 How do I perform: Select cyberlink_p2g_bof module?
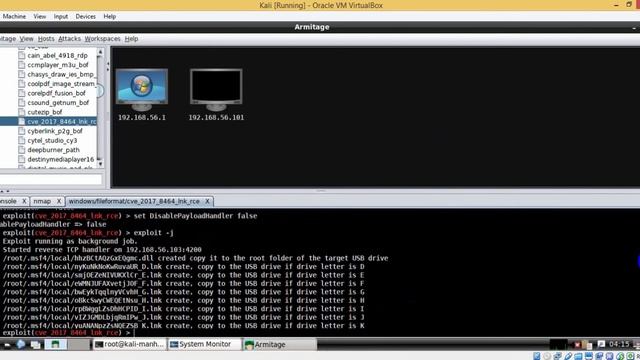55,131
